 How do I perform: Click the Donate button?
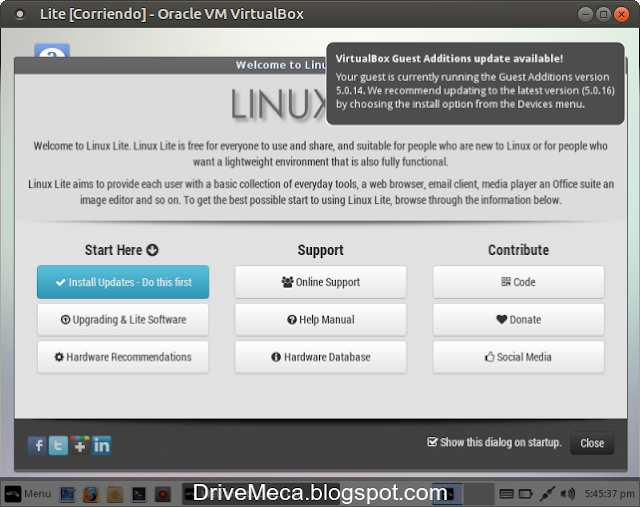pyautogui.click(x=518, y=320)
